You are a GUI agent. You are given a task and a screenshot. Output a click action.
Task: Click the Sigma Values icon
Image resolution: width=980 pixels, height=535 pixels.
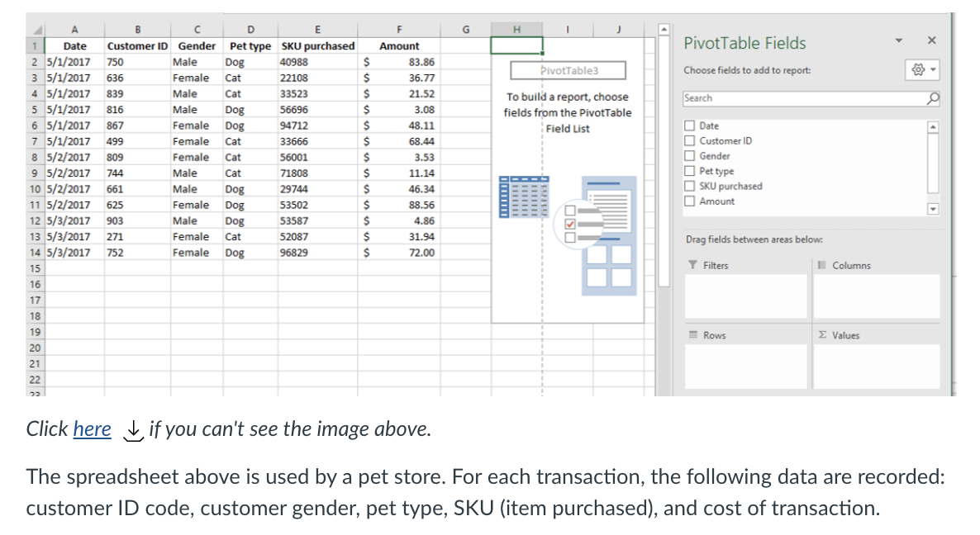(x=824, y=334)
